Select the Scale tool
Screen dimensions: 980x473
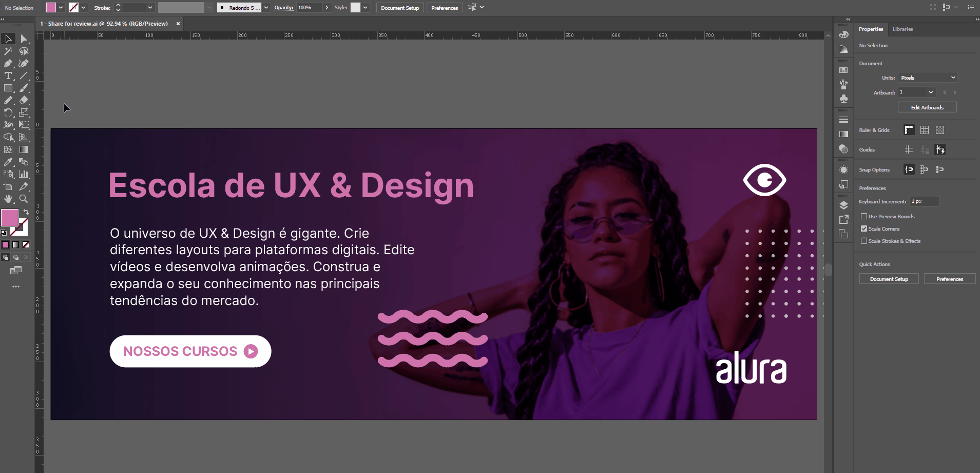pyautogui.click(x=24, y=112)
